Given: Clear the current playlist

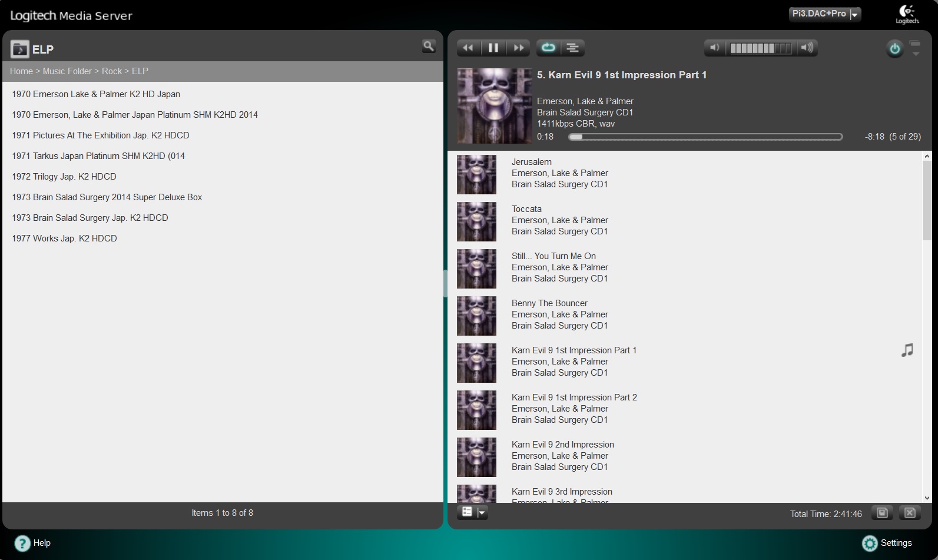Looking at the screenshot, I should (910, 513).
